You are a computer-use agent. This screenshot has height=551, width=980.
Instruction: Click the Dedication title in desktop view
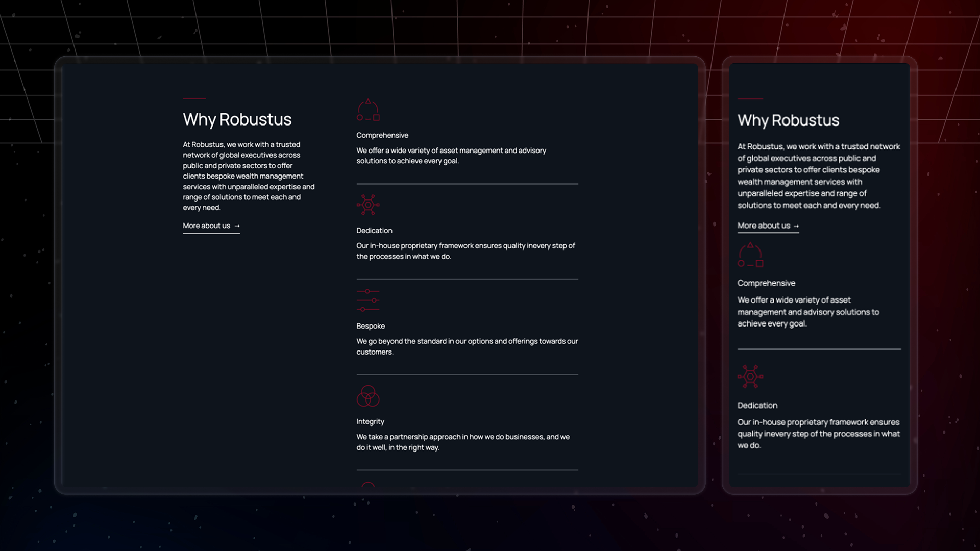(x=374, y=231)
